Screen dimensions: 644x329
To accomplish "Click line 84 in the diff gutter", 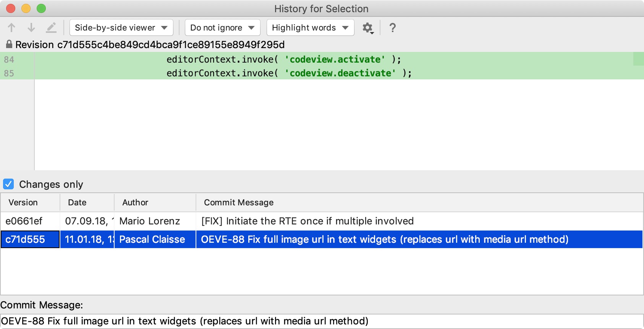I will 9,60.
